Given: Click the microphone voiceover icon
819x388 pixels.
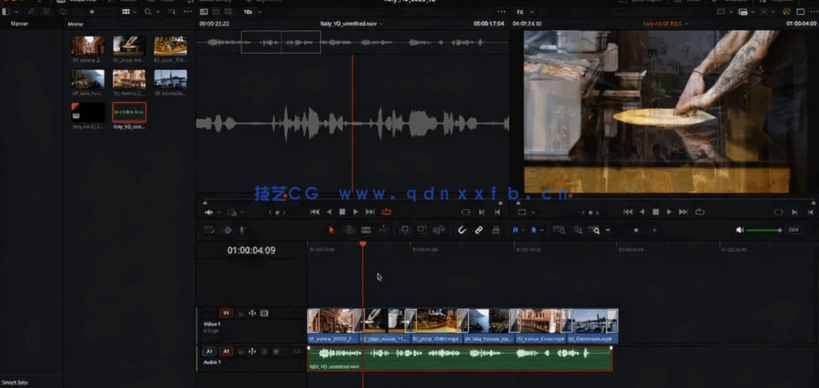Looking at the screenshot, I should 242,230.
